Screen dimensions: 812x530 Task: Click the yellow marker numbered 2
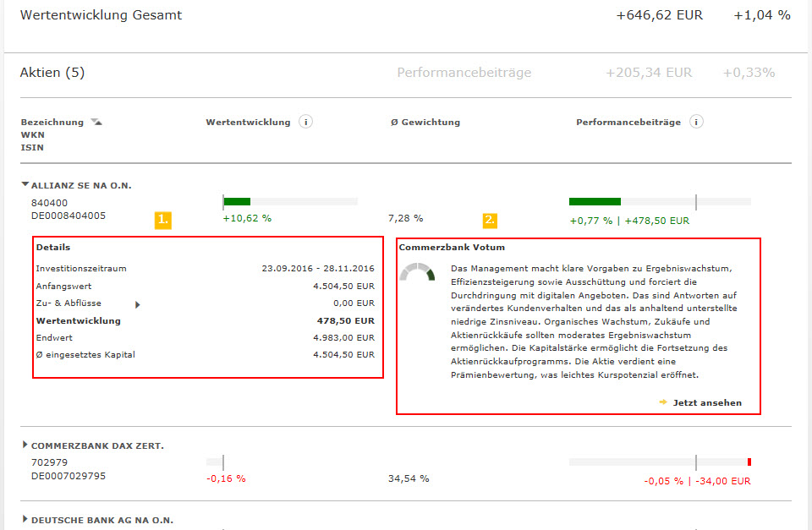(491, 220)
